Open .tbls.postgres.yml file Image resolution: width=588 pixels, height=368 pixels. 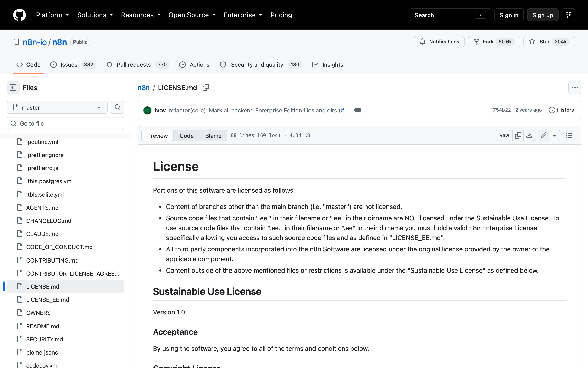coord(65,181)
